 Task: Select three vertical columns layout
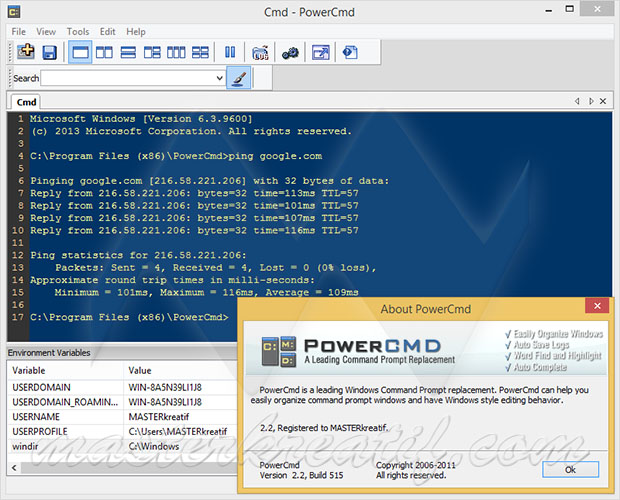(x=176, y=52)
